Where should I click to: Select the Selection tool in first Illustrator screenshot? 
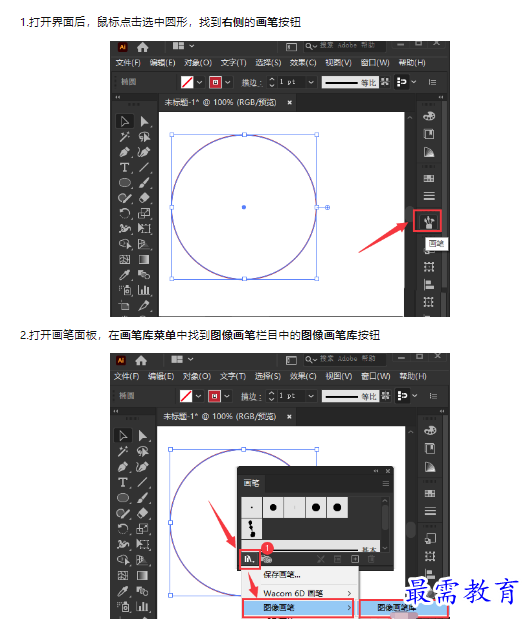(124, 121)
